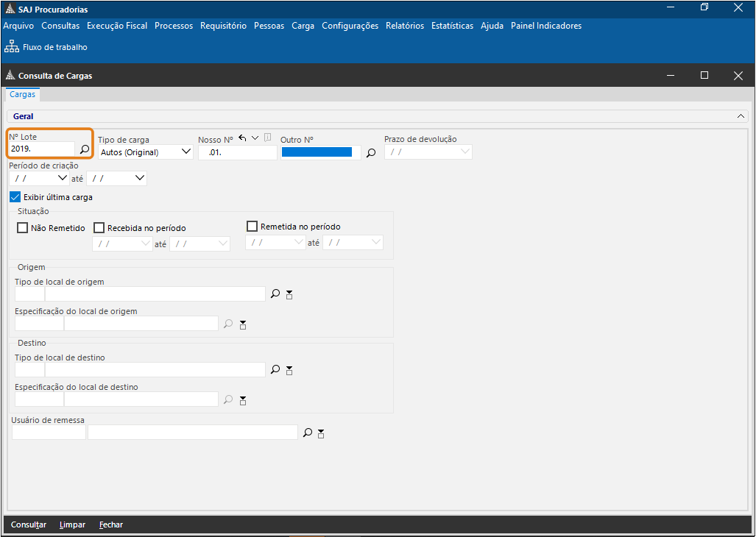This screenshot has width=756, height=537.
Task: Click the Limpar button
Action: [72, 524]
